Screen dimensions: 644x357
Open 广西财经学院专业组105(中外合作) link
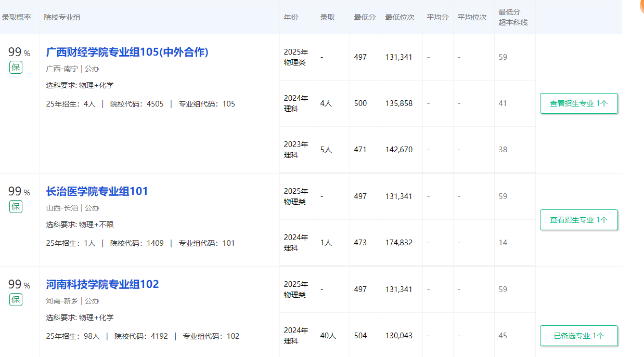coord(127,52)
